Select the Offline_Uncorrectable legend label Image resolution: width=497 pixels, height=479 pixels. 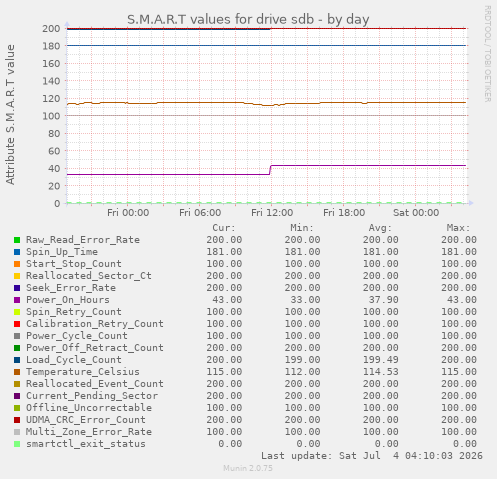tap(89, 408)
